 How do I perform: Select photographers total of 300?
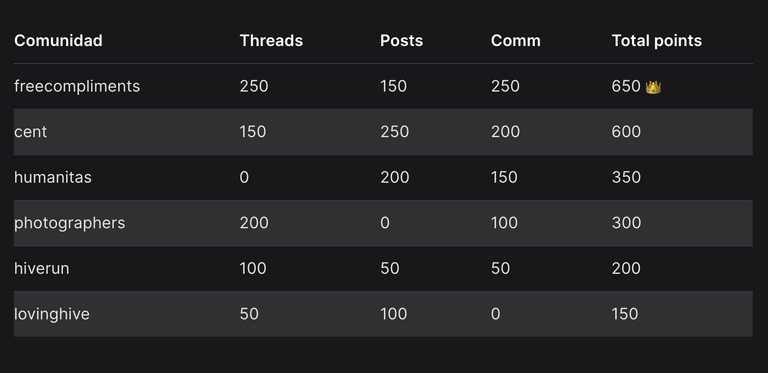(626, 223)
